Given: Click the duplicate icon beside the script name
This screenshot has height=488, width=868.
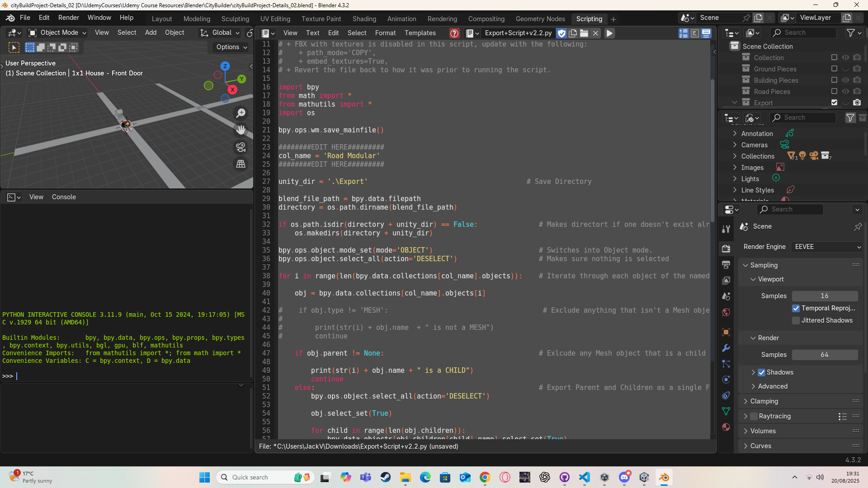Looking at the screenshot, I should pos(573,33).
